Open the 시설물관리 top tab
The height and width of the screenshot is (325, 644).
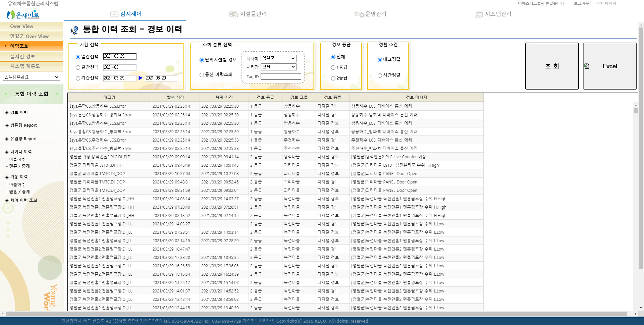[248, 14]
